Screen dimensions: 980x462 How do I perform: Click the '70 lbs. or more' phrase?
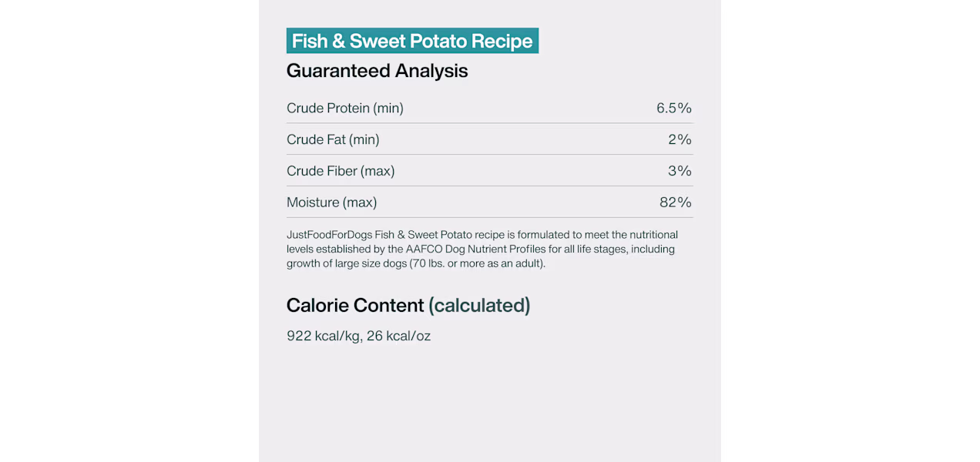[448, 263]
